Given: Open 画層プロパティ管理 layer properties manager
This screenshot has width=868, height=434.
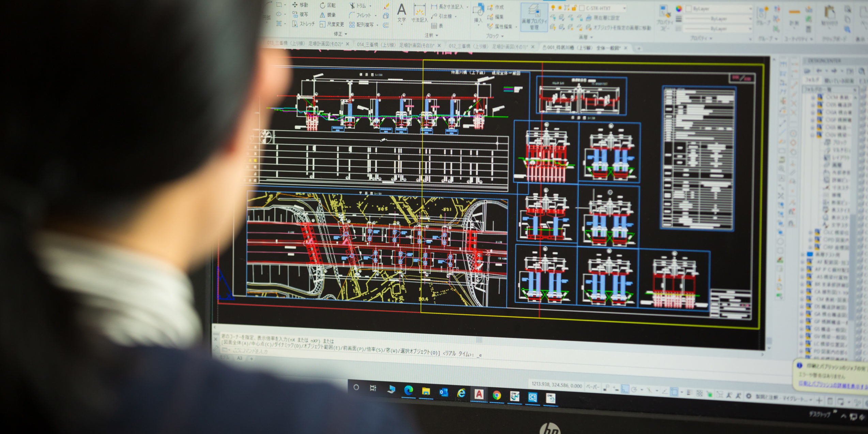Looking at the screenshot, I should [534, 17].
